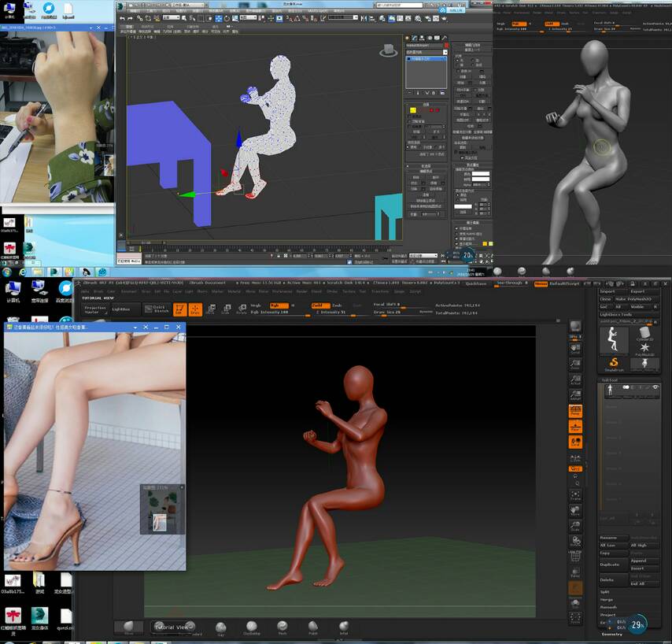Toggle Persp perspective button in ZBrush shelf
This screenshot has height=644, width=672.
575,411
